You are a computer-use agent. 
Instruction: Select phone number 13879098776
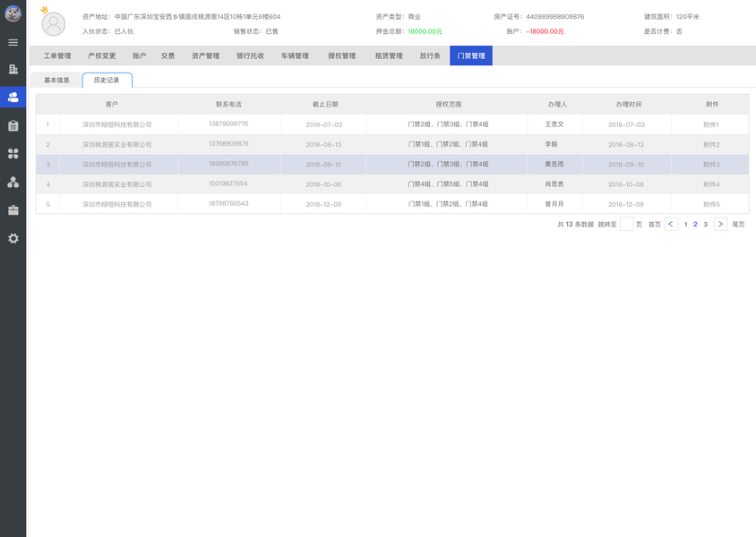[x=228, y=124]
